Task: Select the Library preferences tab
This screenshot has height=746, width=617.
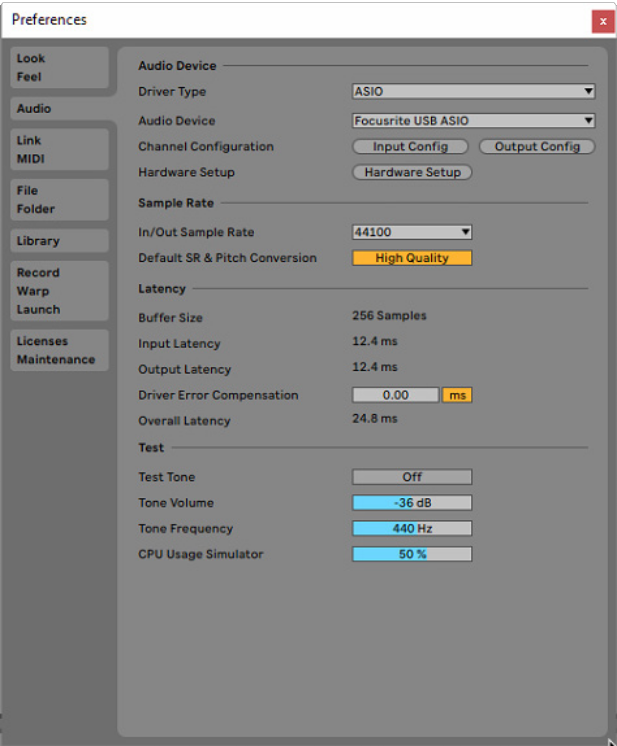Action: tap(58, 241)
